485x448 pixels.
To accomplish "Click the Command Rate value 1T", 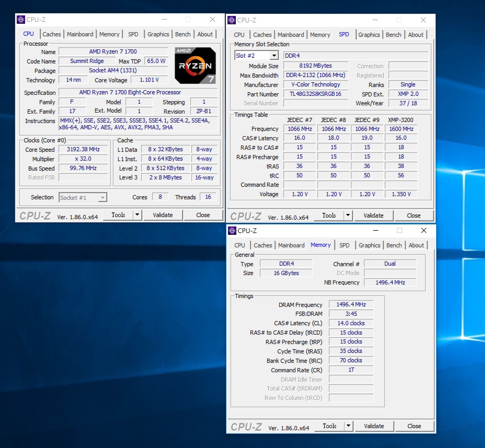I will click(x=351, y=370).
